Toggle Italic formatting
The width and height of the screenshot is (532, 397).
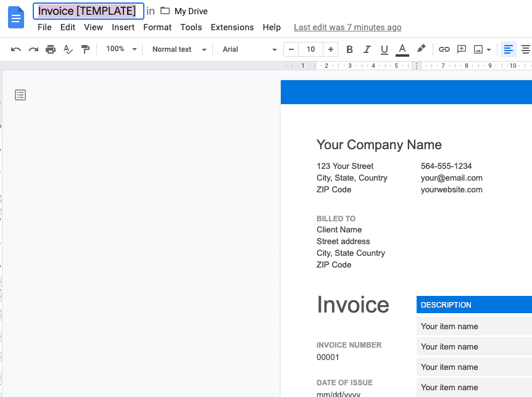(x=367, y=49)
